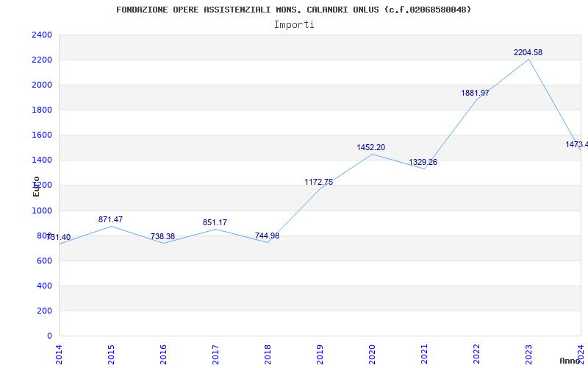The width and height of the screenshot is (588, 368).
Task: Click the x-axis year 2018
Action: pyautogui.click(x=268, y=355)
